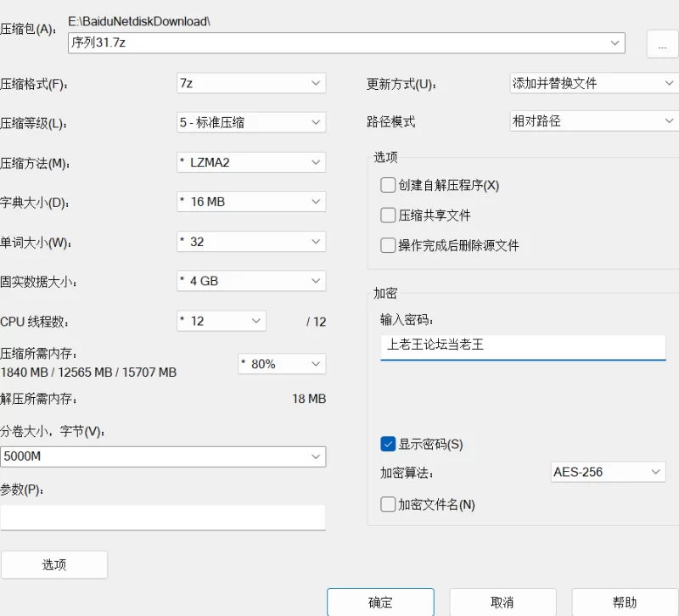Click the browse '...' button for archive path

[x=662, y=44]
